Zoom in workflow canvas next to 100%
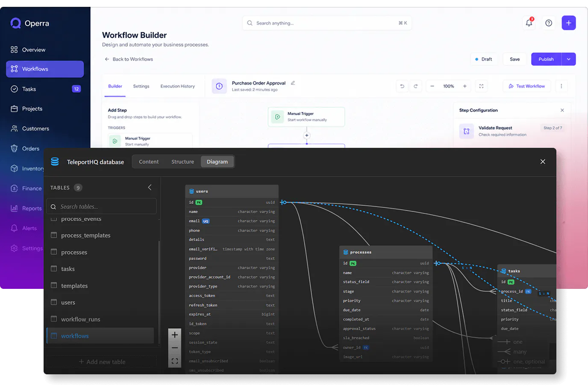Viewport: 588px width, 388px height. 465,86
